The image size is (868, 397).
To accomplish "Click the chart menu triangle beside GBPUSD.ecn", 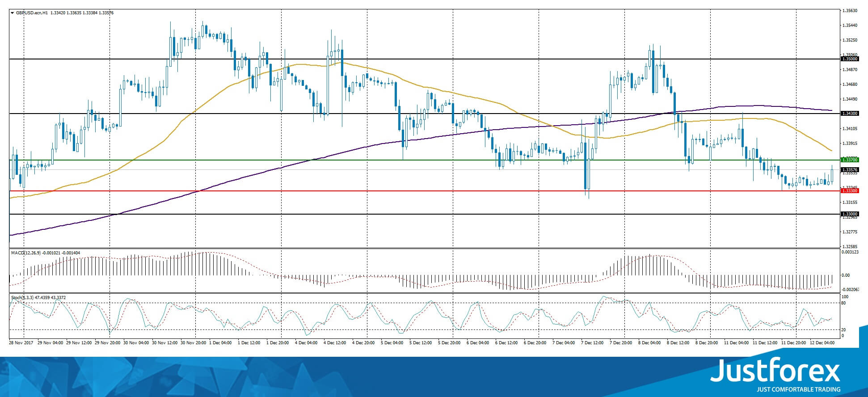I will (x=13, y=13).
